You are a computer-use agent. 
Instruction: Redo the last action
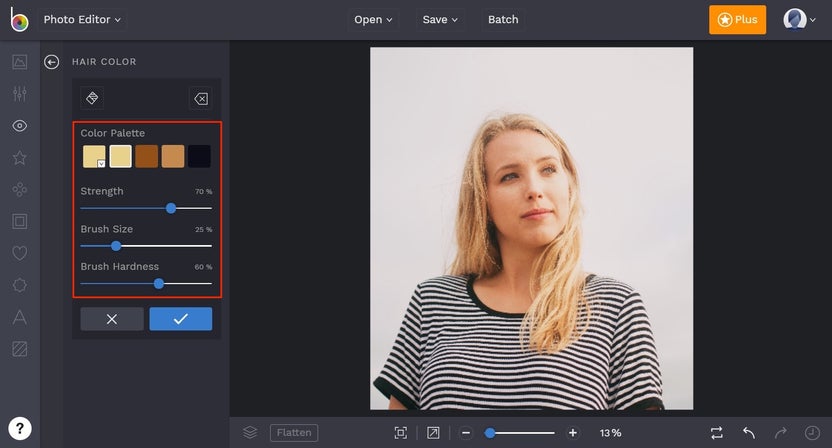tap(781, 433)
